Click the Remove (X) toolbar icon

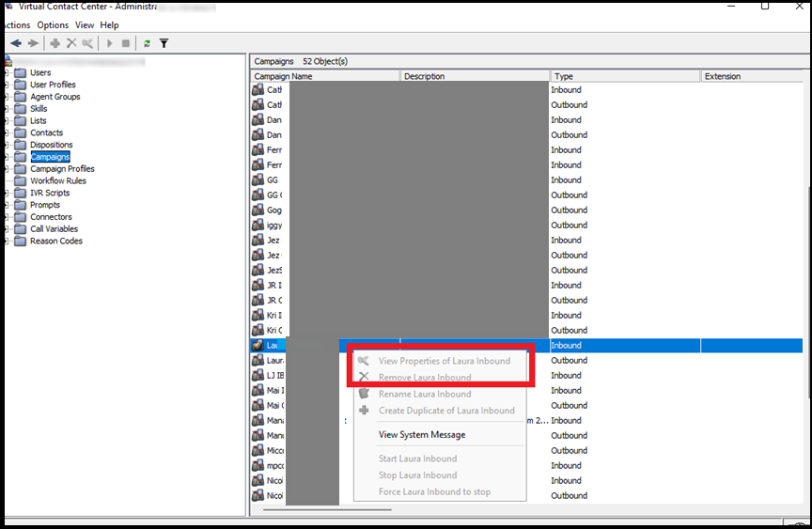click(x=71, y=43)
